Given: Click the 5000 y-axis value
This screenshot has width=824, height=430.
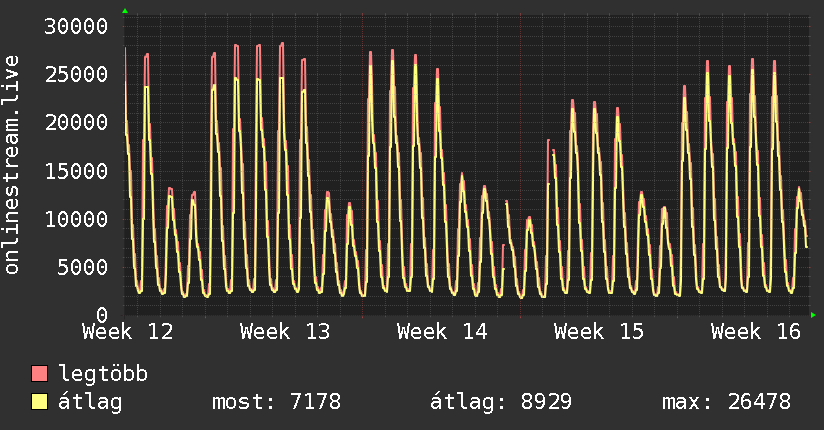Looking at the screenshot, I should (x=83, y=268).
